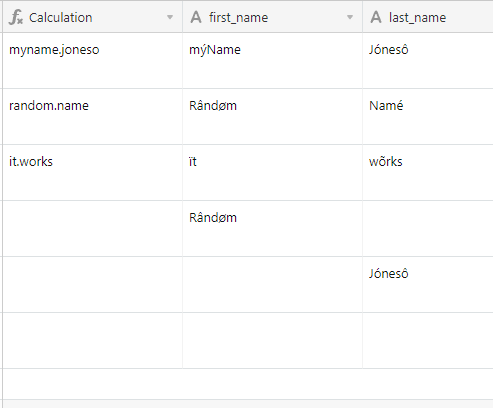Open the first_name column dropdown arrow
The width and height of the screenshot is (493, 408).
(x=350, y=17)
